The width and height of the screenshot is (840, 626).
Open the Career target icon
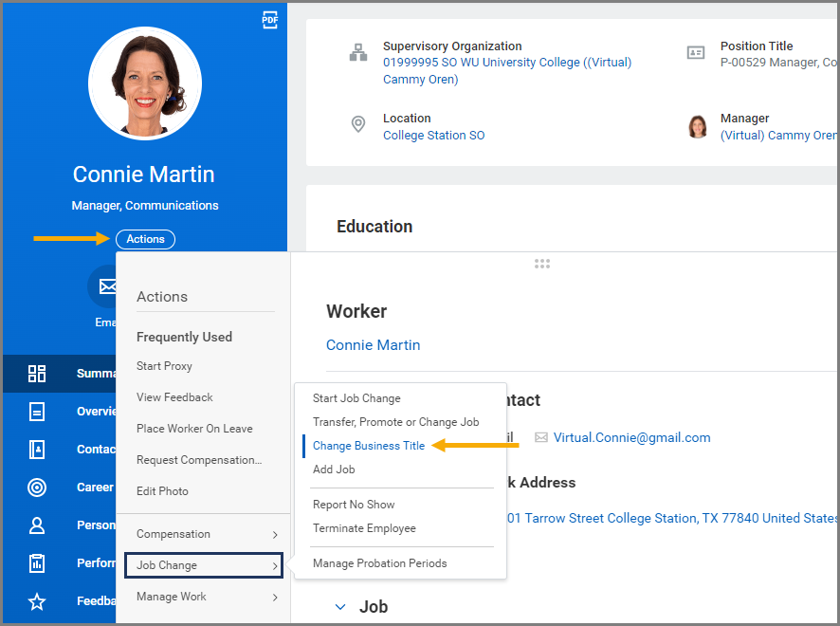pos(37,488)
